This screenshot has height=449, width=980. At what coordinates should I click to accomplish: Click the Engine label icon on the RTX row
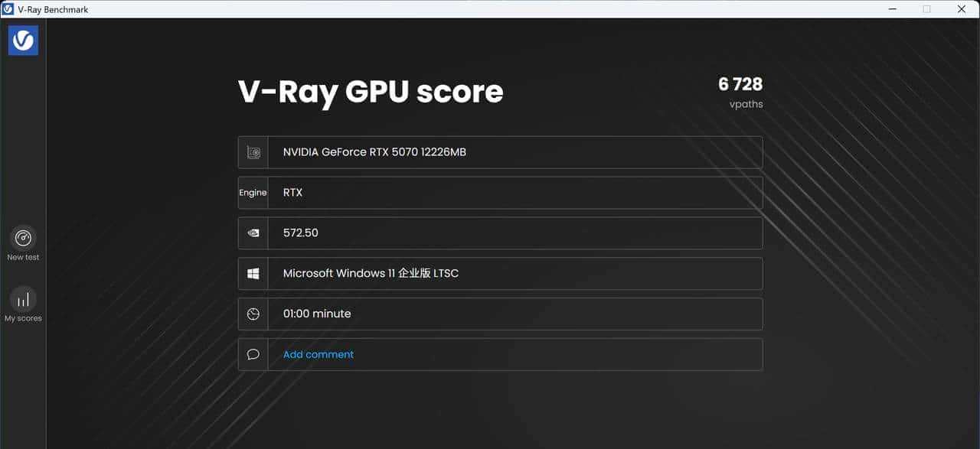click(x=253, y=192)
